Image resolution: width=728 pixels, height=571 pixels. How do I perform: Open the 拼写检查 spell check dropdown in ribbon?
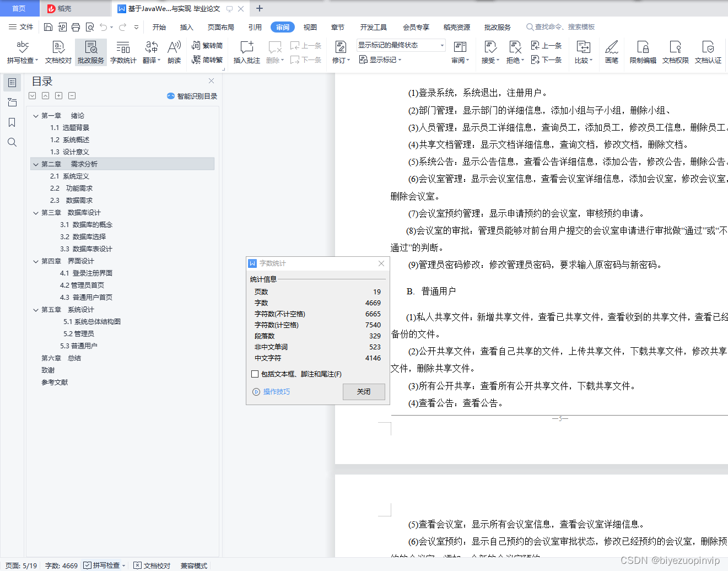23,60
